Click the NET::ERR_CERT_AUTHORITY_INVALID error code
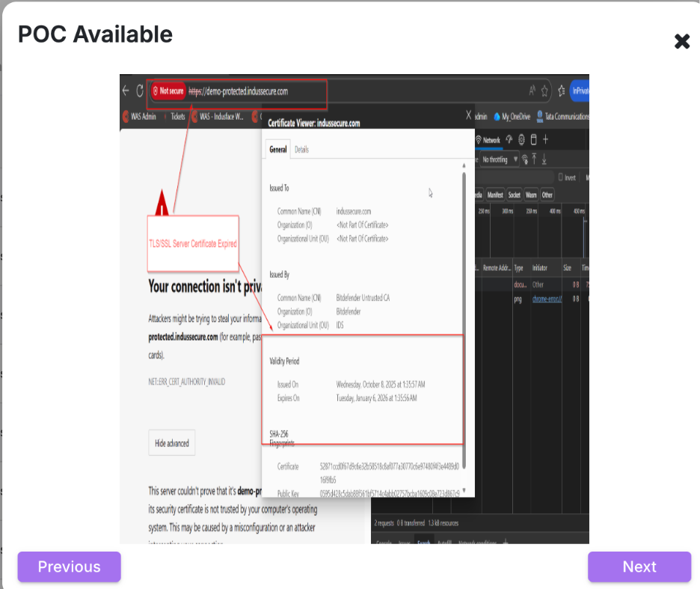 click(x=187, y=382)
